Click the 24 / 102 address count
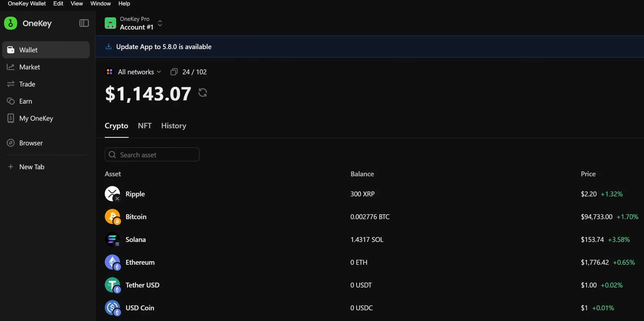This screenshot has height=321, width=644. click(195, 72)
